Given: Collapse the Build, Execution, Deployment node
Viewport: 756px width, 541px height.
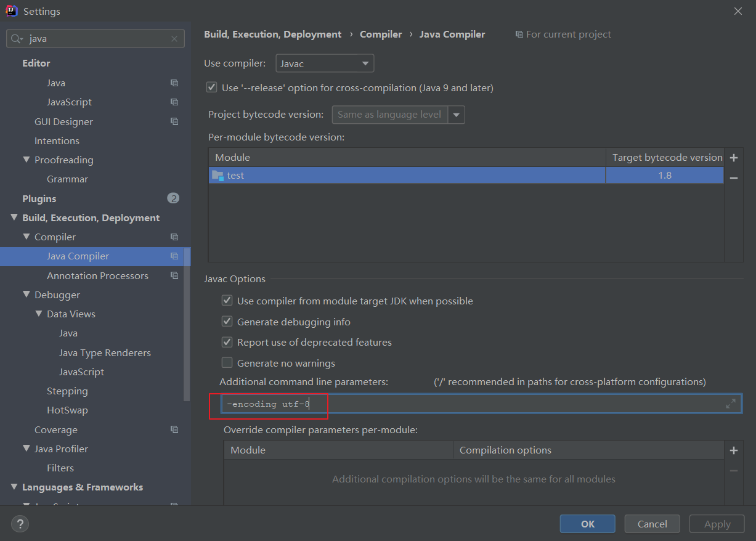Looking at the screenshot, I should coord(14,218).
